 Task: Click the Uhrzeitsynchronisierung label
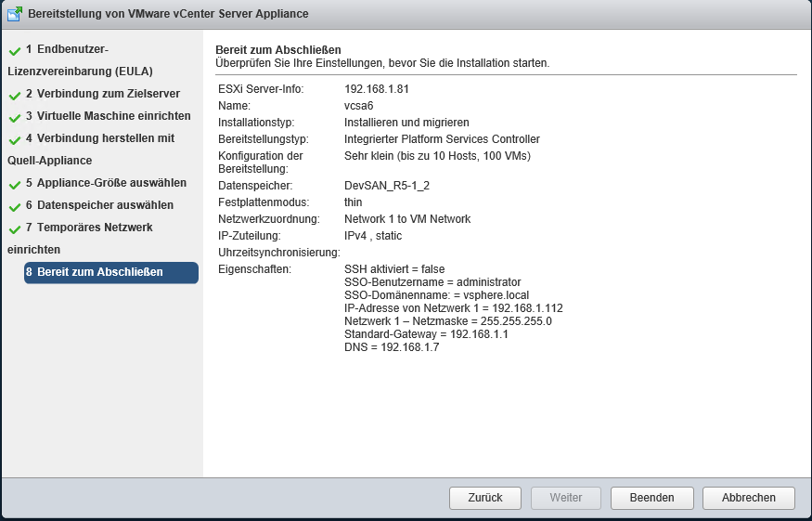click(x=279, y=253)
